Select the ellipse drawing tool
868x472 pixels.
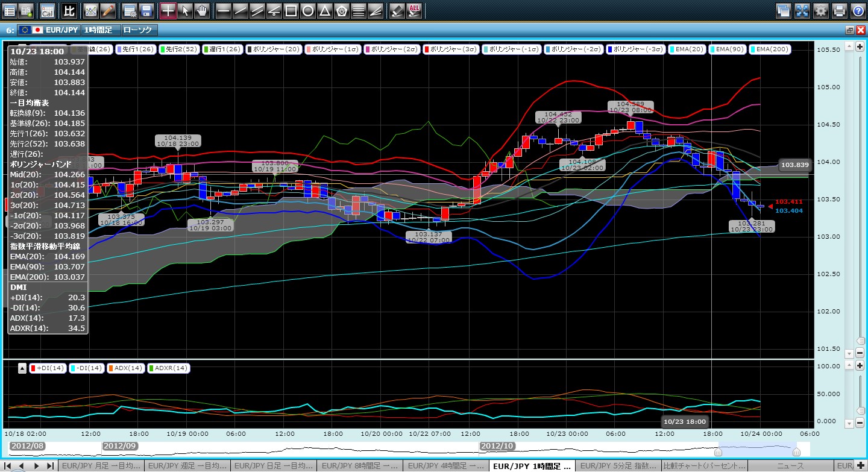coord(307,10)
